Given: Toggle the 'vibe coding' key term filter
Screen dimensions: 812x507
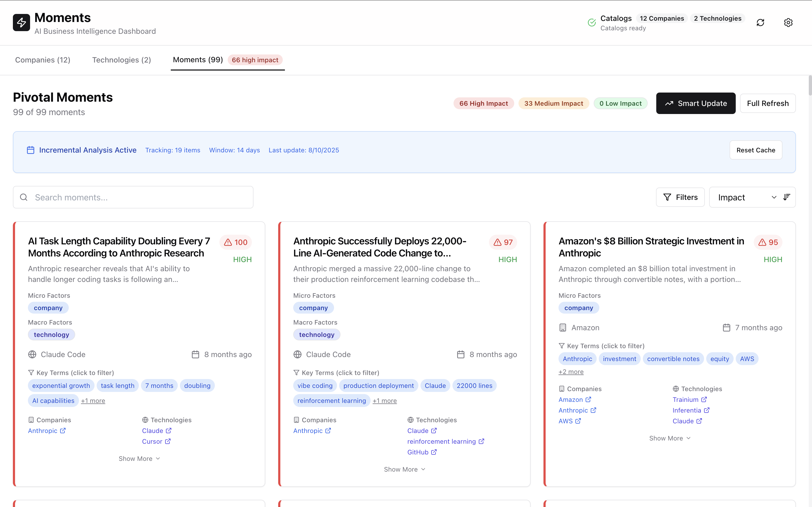Looking at the screenshot, I should tap(315, 385).
